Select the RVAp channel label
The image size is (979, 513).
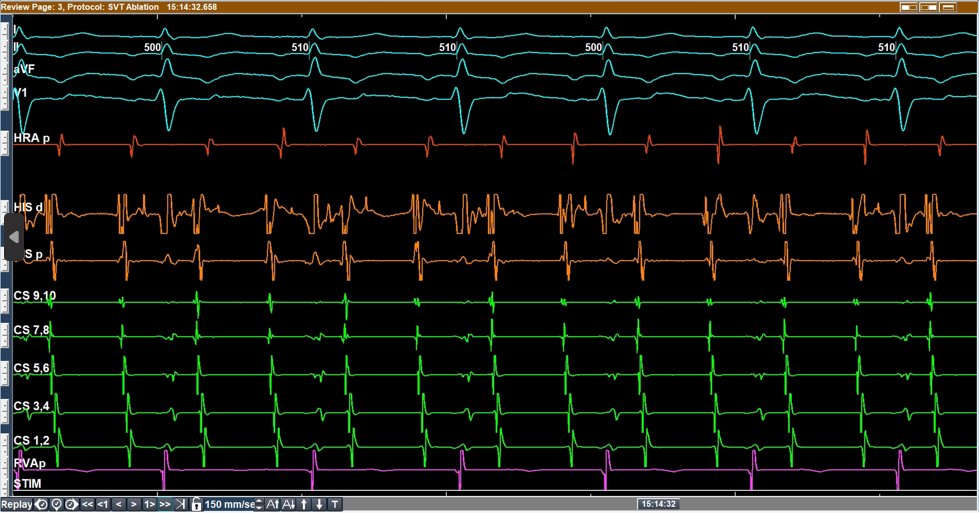pyautogui.click(x=29, y=463)
